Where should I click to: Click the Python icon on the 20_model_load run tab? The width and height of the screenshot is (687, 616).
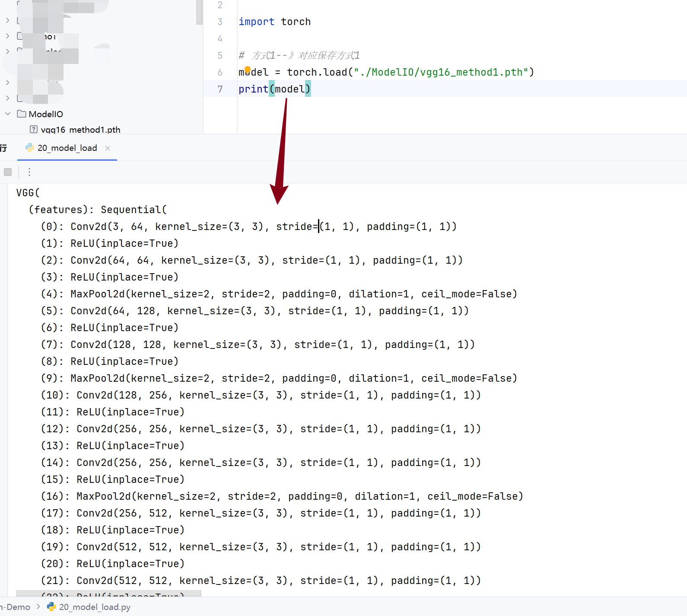(x=30, y=148)
